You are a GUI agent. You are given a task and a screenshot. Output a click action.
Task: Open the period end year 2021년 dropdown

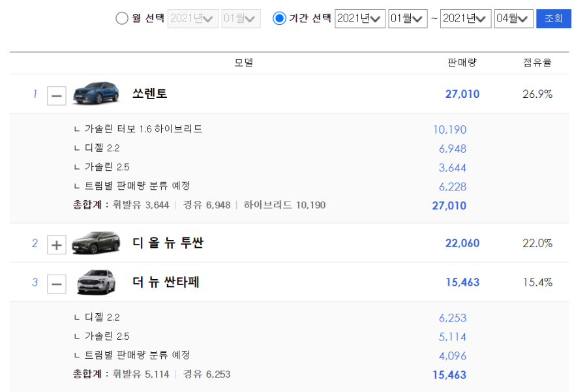pos(465,18)
